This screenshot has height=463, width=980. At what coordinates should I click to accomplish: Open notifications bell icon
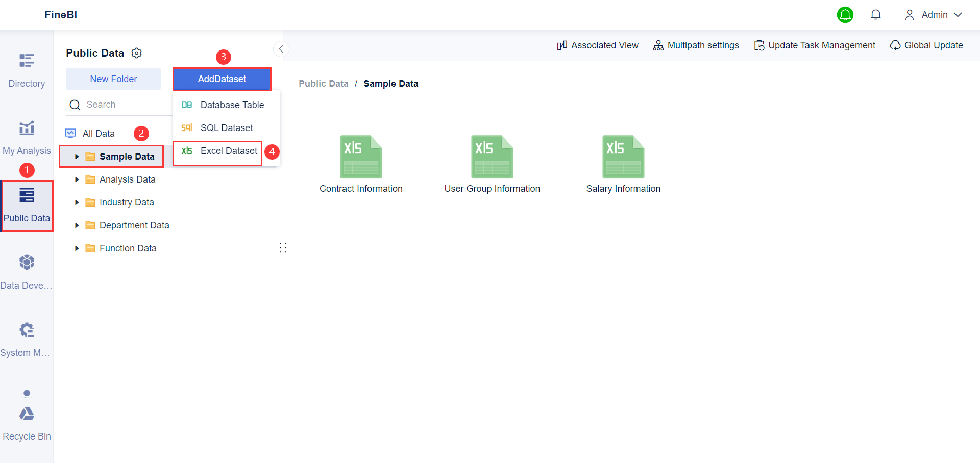click(876, 15)
